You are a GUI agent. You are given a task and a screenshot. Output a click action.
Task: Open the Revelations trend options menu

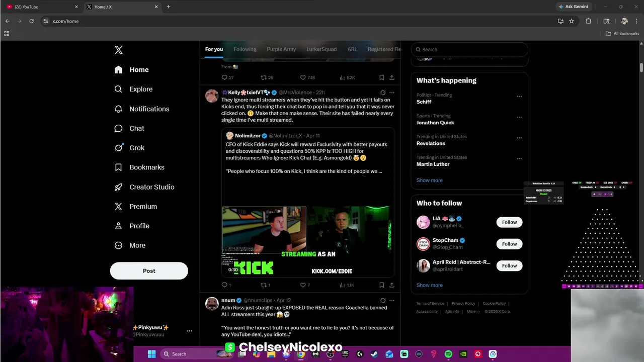[x=519, y=138]
